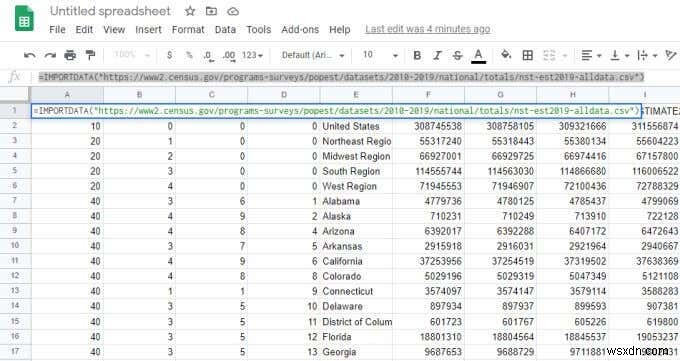Select cell with value 37319502
The image size is (680, 361).
click(572, 261)
